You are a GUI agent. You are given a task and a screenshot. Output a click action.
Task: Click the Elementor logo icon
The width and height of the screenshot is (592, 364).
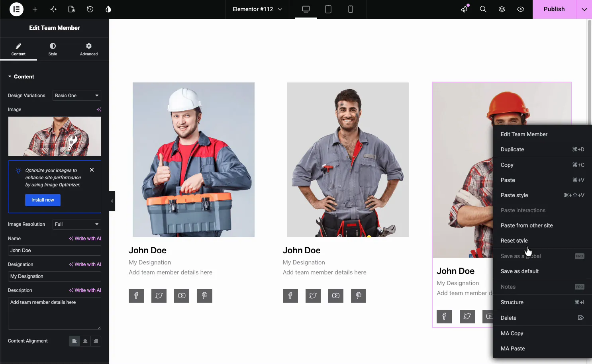tap(16, 9)
